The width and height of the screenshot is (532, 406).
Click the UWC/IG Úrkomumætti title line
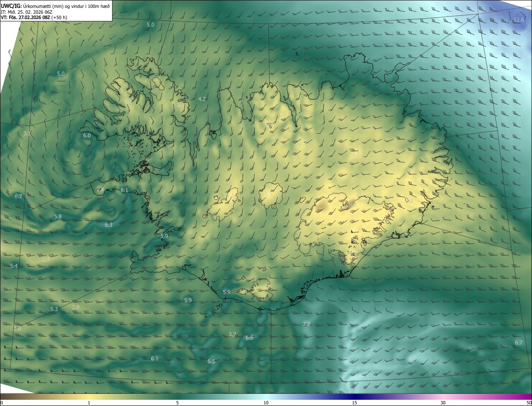pyautogui.click(x=55, y=5)
